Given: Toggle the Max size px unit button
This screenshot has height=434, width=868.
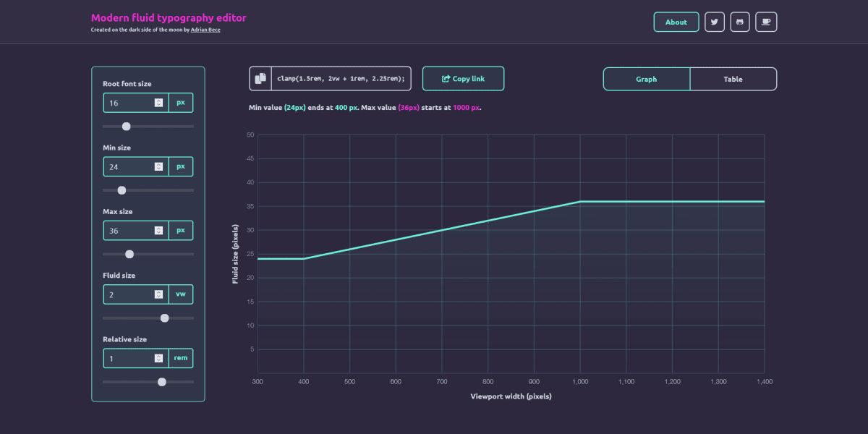Looking at the screenshot, I should (181, 231).
